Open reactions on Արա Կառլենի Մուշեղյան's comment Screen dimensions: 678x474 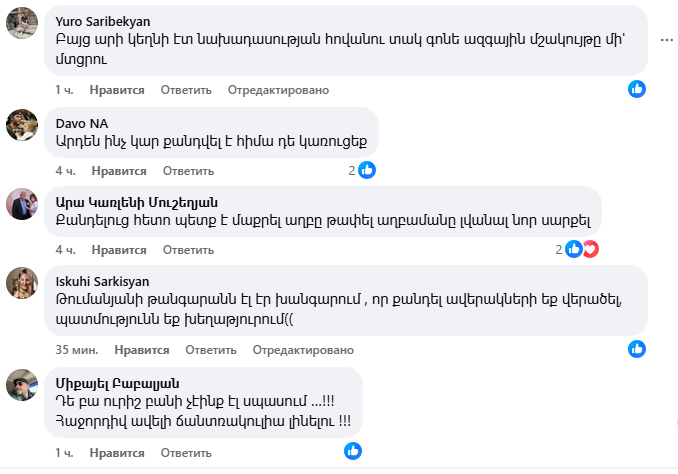581,249
